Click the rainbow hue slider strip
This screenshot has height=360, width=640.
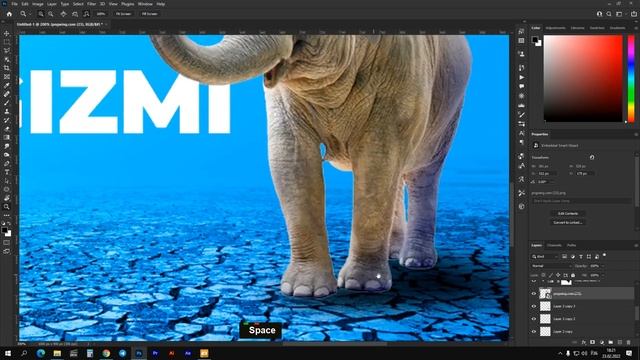pyautogui.click(x=631, y=78)
